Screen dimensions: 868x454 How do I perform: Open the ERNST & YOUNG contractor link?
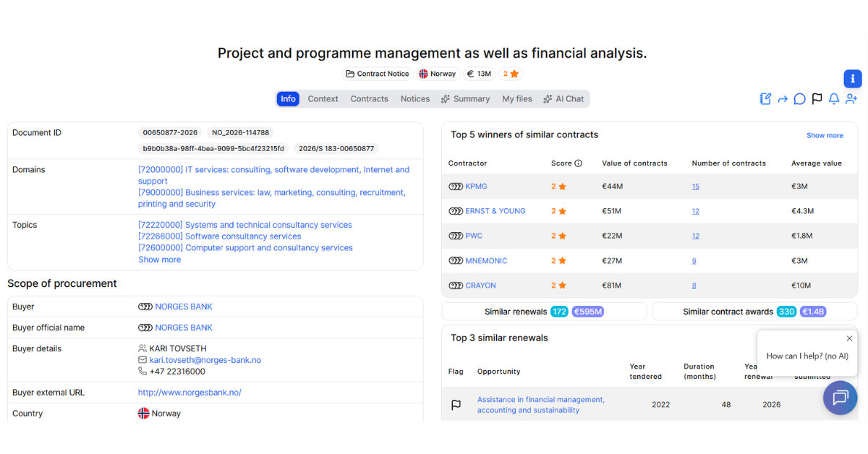pos(495,211)
